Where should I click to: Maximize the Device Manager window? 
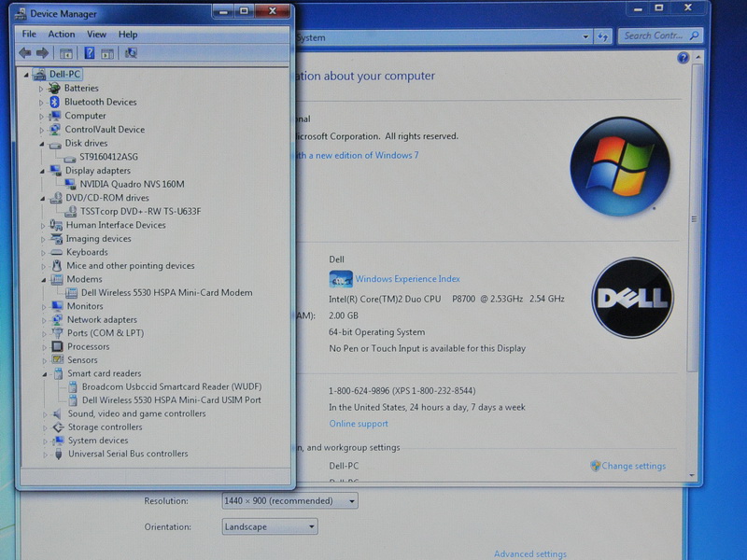(244, 11)
